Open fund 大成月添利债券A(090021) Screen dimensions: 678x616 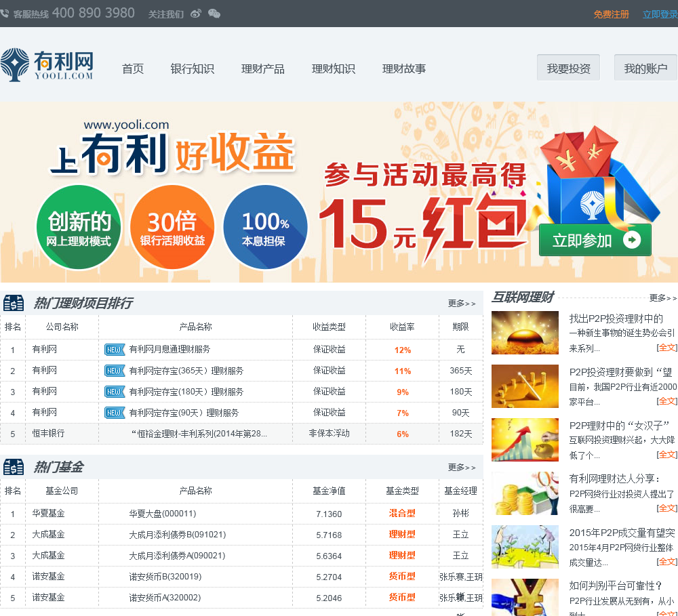click(x=177, y=556)
